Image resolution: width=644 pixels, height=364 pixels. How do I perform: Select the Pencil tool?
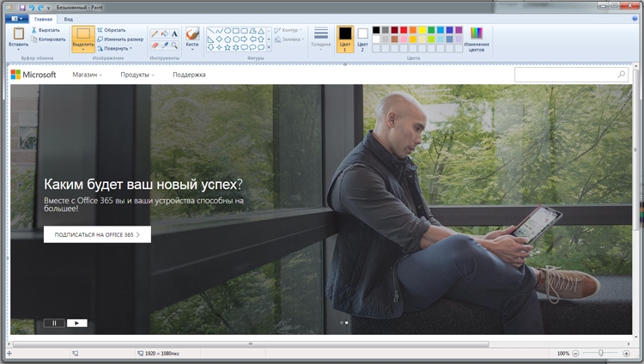155,33
